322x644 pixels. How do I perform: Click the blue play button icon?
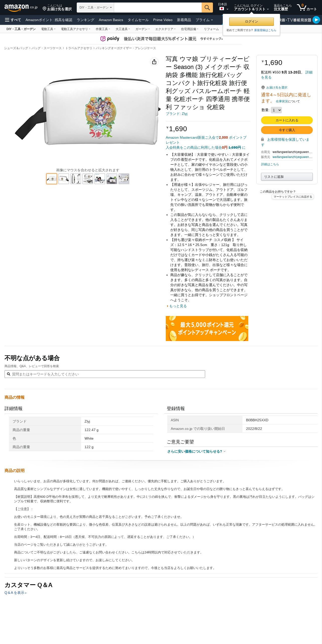tap(316, 20)
